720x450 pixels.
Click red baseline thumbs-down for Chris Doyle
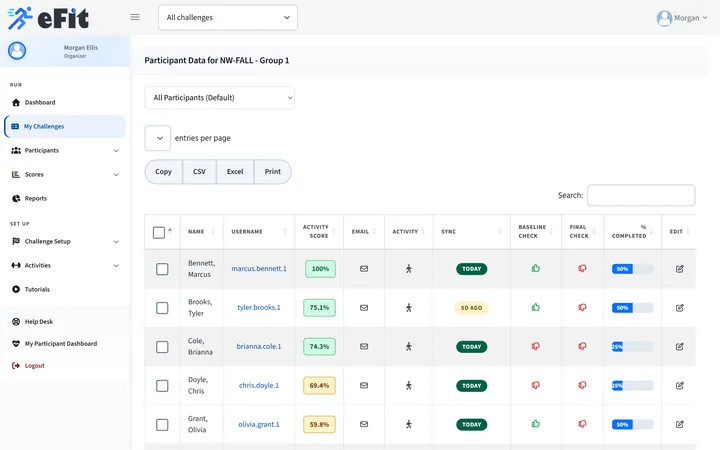(x=535, y=385)
